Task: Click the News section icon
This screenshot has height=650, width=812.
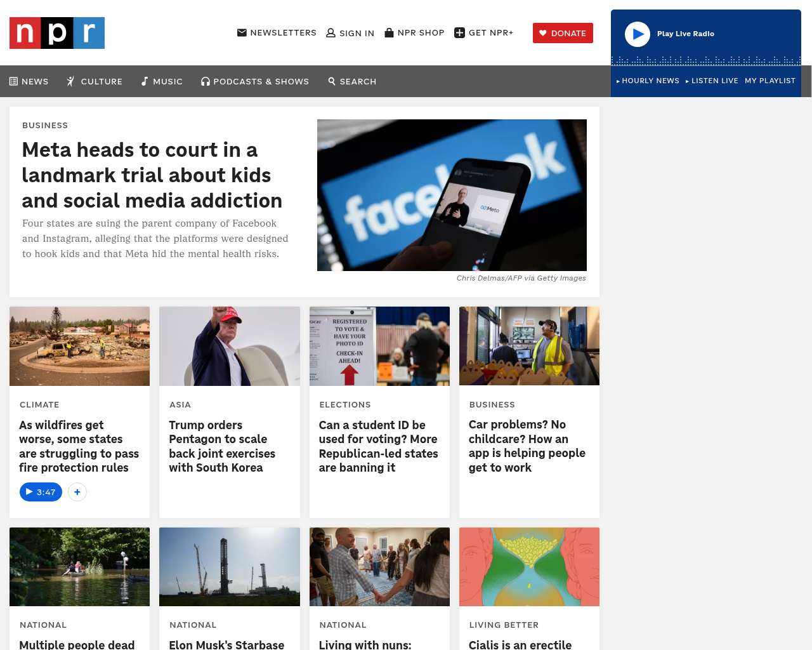Action: tap(13, 81)
